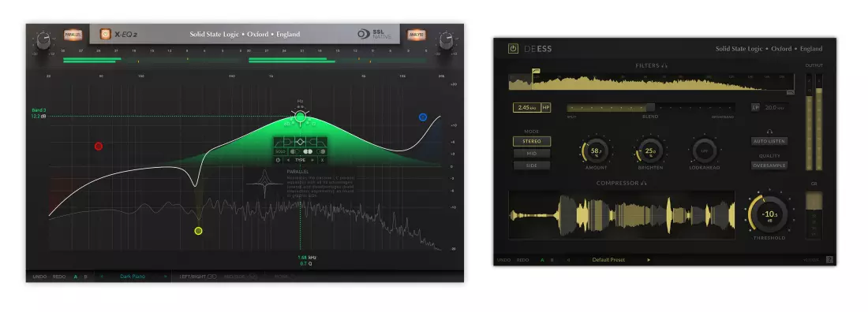Click the SSL Native logo

(x=374, y=35)
